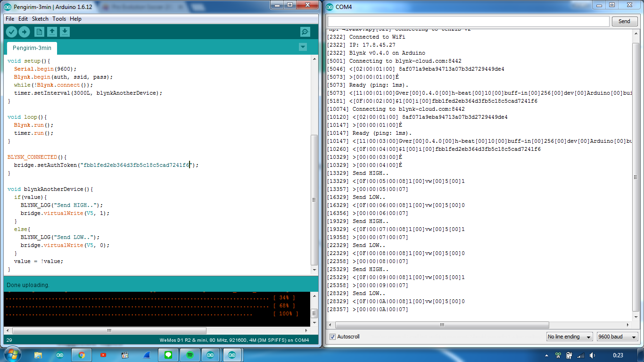The height and width of the screenshot is (362, 644).
Task: Click the code editor vertical scrollbar
Action: (x=314, y=200)
